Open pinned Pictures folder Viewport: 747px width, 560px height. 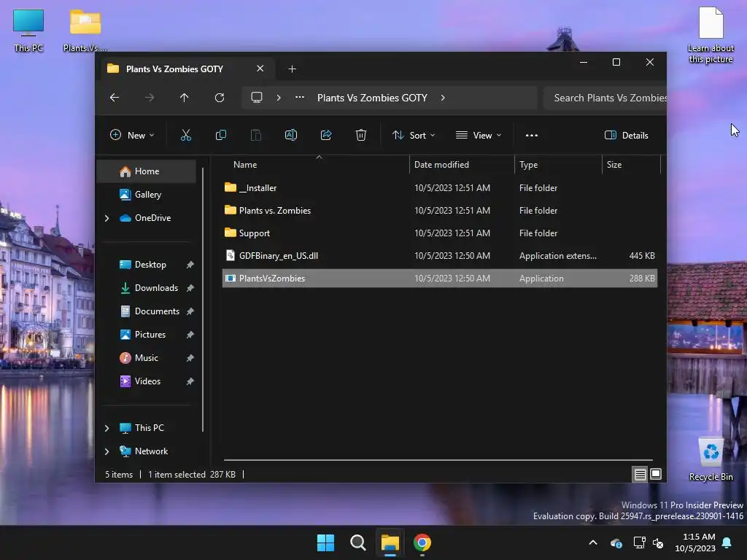pyautogui.click(x=146, y=335)
